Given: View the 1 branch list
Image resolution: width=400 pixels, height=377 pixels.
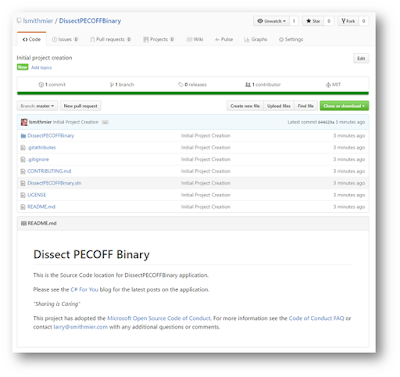Looking at the screenshot, I should coord(122,85).
